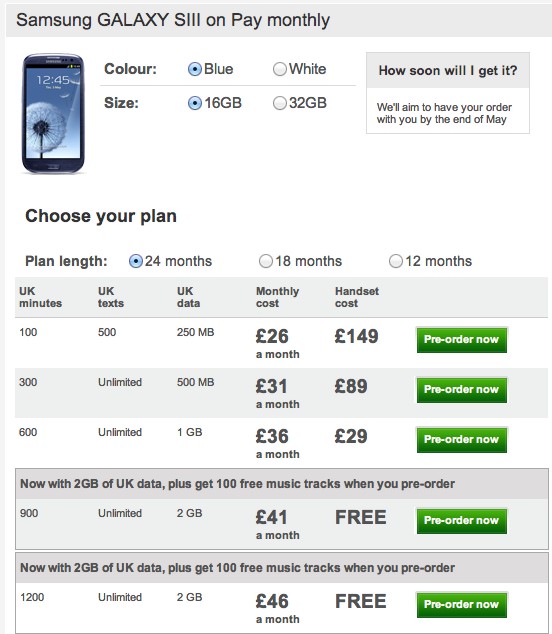Click the Samsung Galaxy SIII phone image

click(x=53, y=114)
